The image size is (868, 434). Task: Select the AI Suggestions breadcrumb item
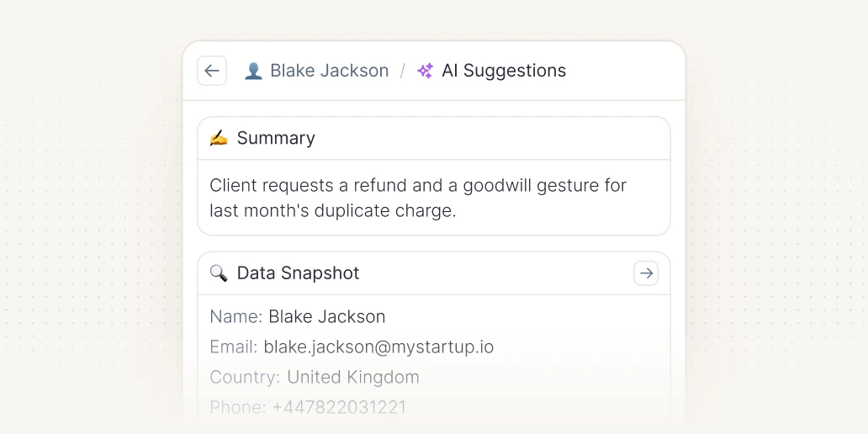(504, 71)
